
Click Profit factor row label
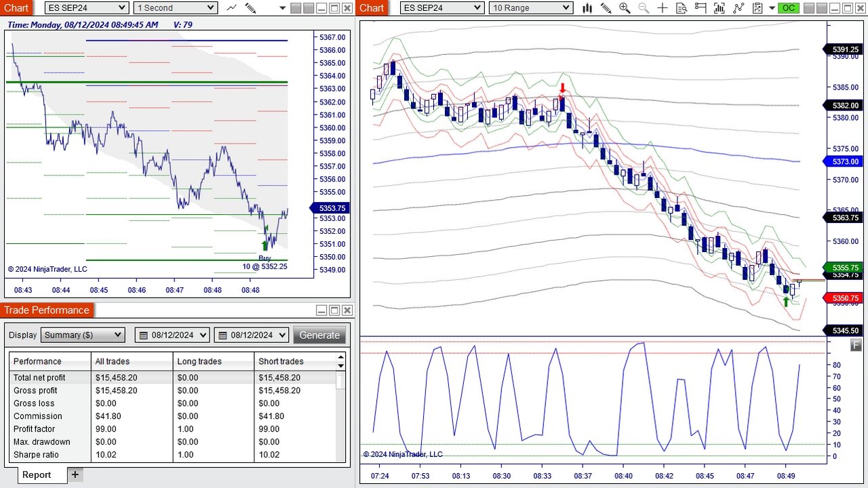click(x=35, y=429)
